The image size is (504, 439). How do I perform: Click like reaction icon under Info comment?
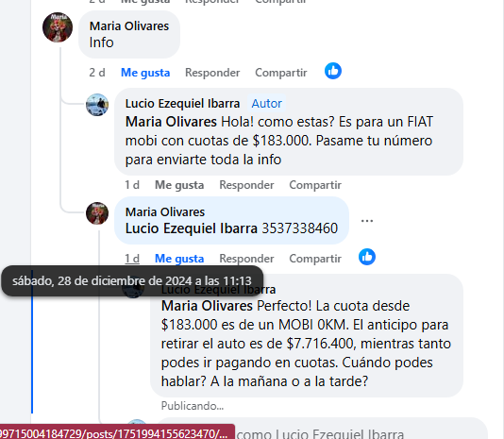pyautogui.click(x=333, y=71)
